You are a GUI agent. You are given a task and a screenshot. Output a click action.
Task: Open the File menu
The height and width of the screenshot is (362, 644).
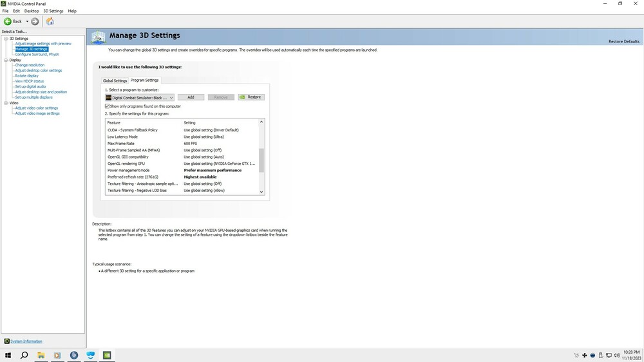coord(5,11)
